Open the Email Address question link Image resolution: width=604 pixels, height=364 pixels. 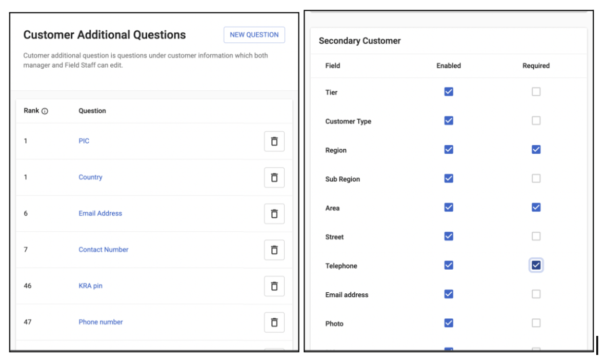click(x=100, y=213)
